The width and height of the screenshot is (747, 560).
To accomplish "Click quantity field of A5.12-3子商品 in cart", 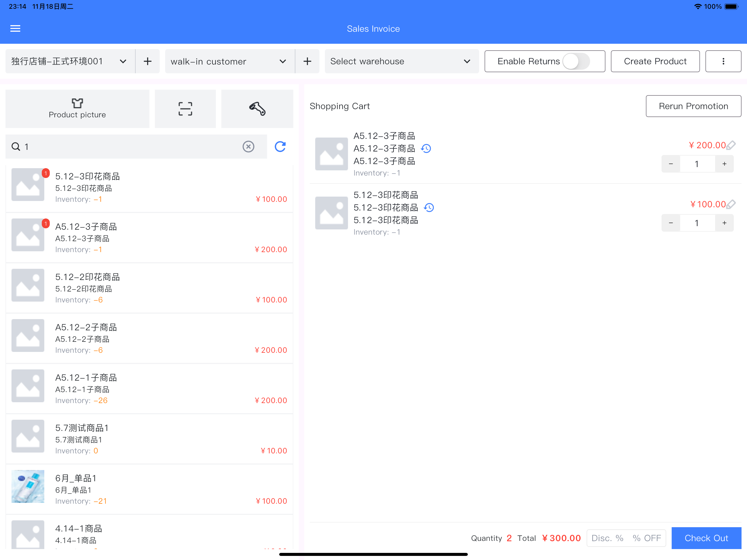I will click(697, 164).
